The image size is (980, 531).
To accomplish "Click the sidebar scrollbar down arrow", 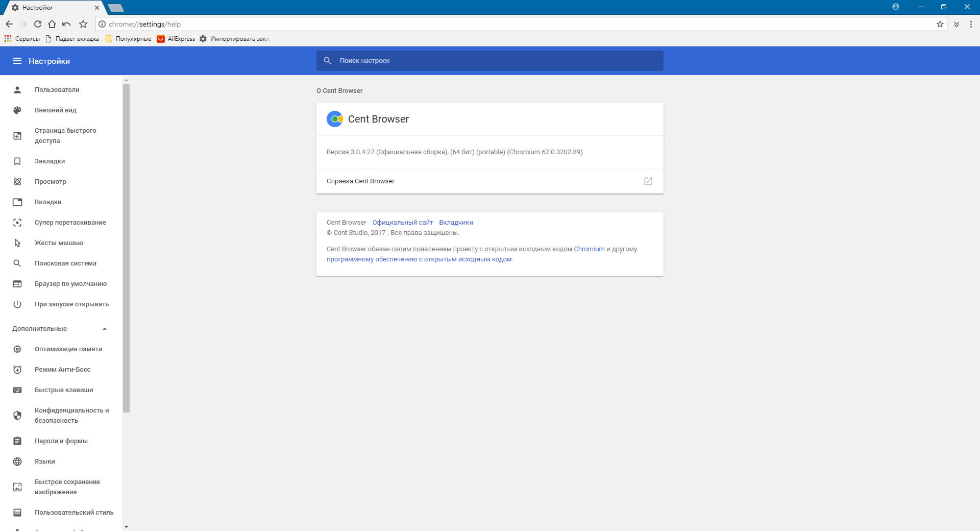I will point(126,526).
